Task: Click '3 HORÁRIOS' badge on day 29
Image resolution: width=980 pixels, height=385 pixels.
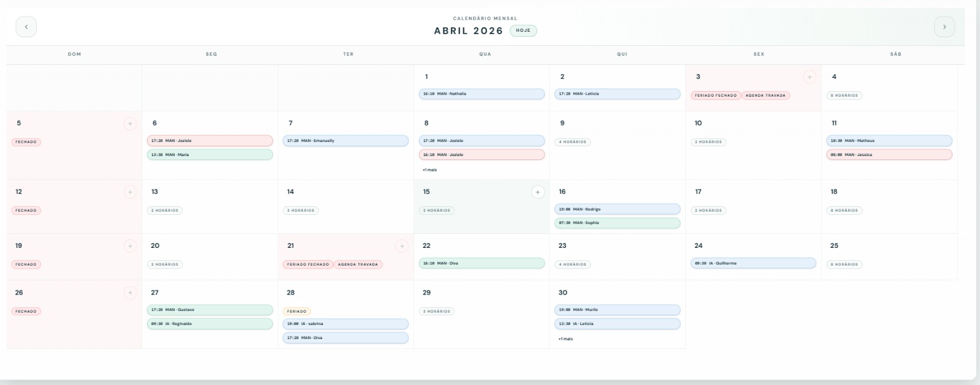Action: click(x=437, y=312)
